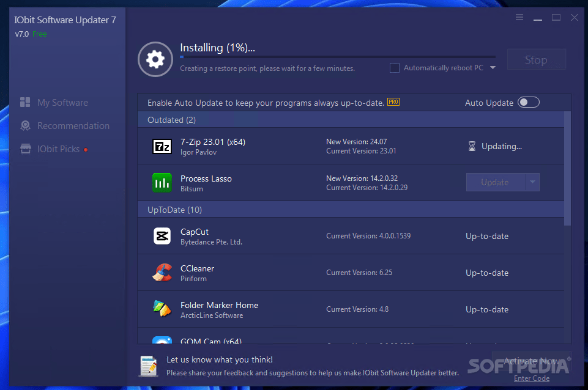Click the Let us know what you think text
The width and height of the screenshot is (588, 390).
point(220,359)
